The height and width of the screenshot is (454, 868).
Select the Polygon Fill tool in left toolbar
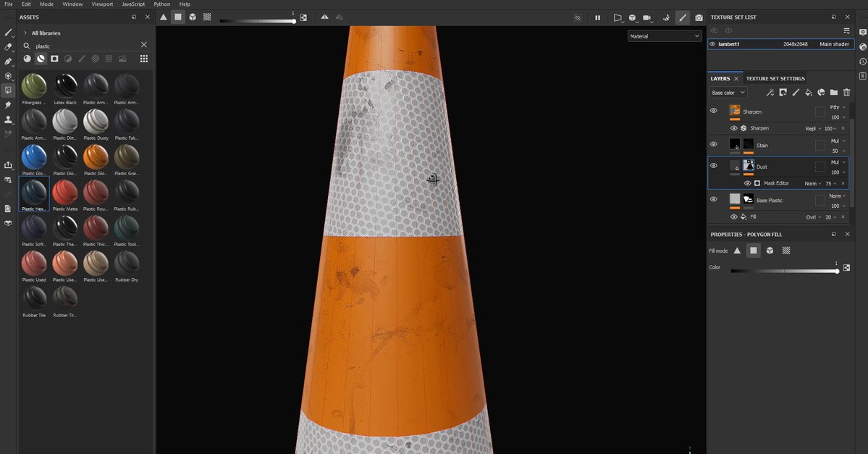(x=8, y=90)
